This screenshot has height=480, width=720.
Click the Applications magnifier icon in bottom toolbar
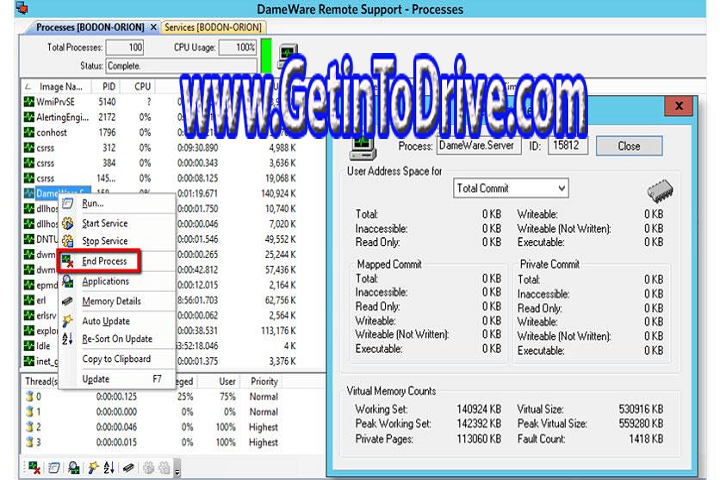tap(73, 468)
